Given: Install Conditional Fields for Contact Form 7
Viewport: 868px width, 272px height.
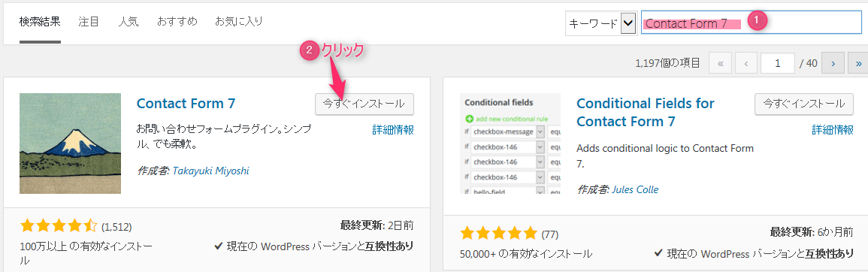Looking at the screenshot, I should (804, 104).
